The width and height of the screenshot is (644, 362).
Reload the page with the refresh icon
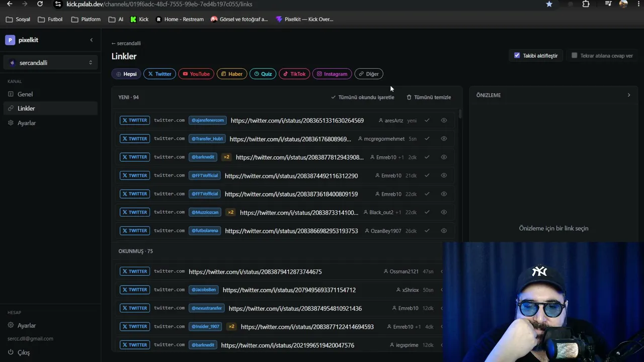point(40,4)
